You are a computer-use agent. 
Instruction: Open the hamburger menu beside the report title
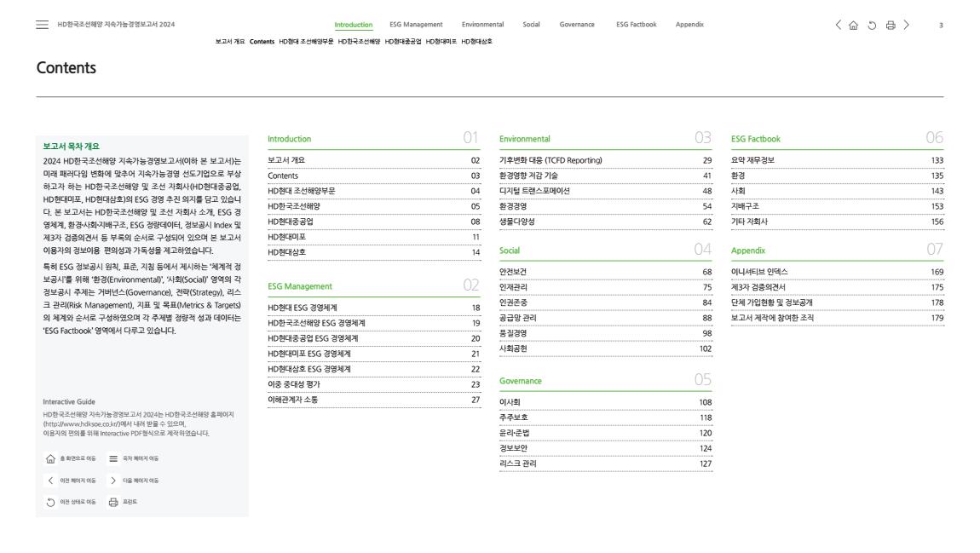click(x=43, y=25)
